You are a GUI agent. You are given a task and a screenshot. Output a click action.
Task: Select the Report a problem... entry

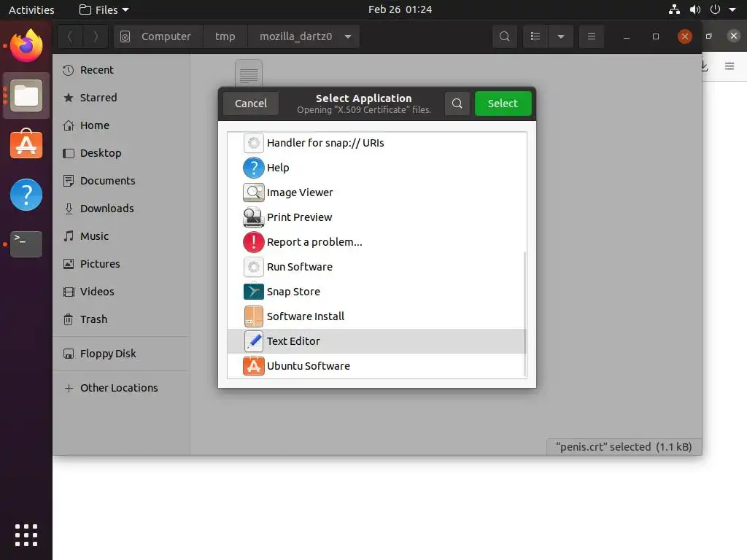coord(376,242)
